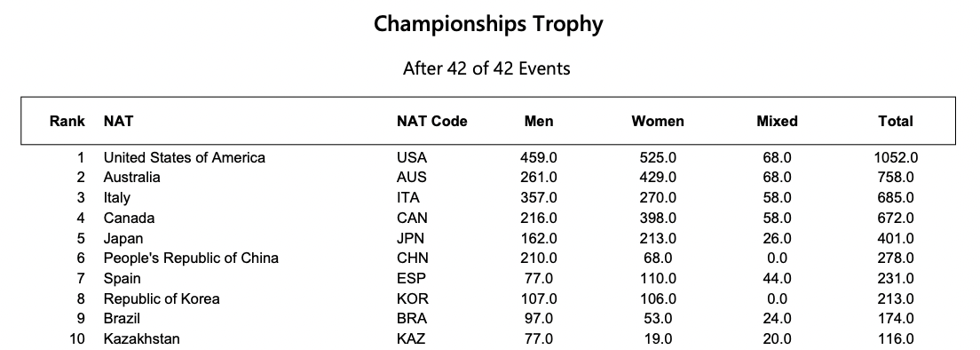The height and width of the screenshot is (350, 980).
Task: Click the KAZ nation code
Action: [411, 338]
